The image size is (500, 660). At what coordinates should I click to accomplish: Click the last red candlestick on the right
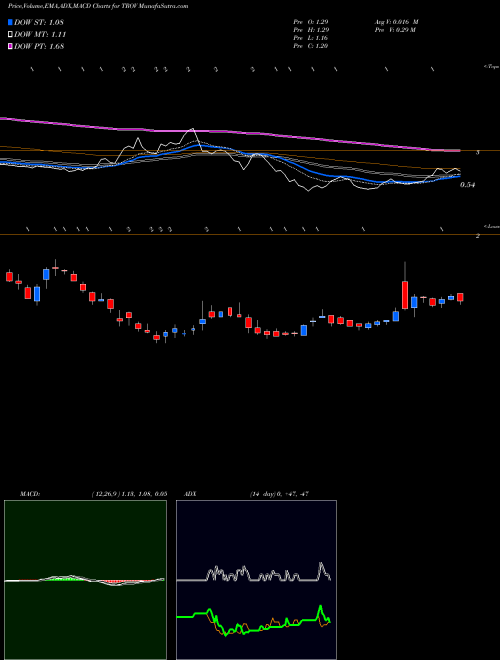click(x=460, y=297)
